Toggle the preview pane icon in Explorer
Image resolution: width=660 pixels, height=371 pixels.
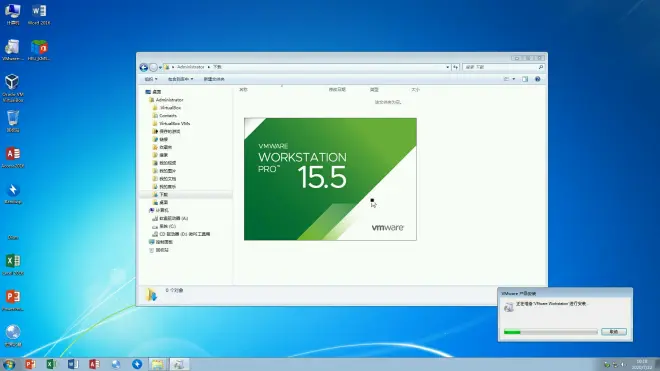525,79
